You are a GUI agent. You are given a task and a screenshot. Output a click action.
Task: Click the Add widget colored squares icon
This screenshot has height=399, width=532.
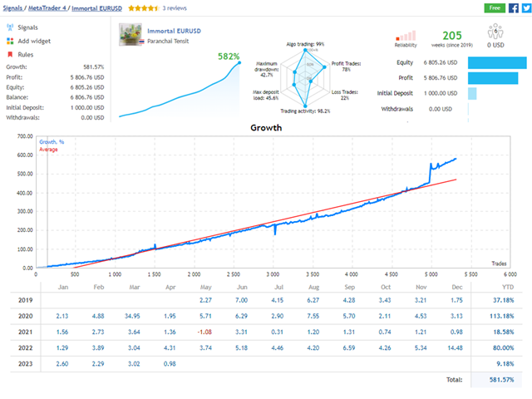10,41
